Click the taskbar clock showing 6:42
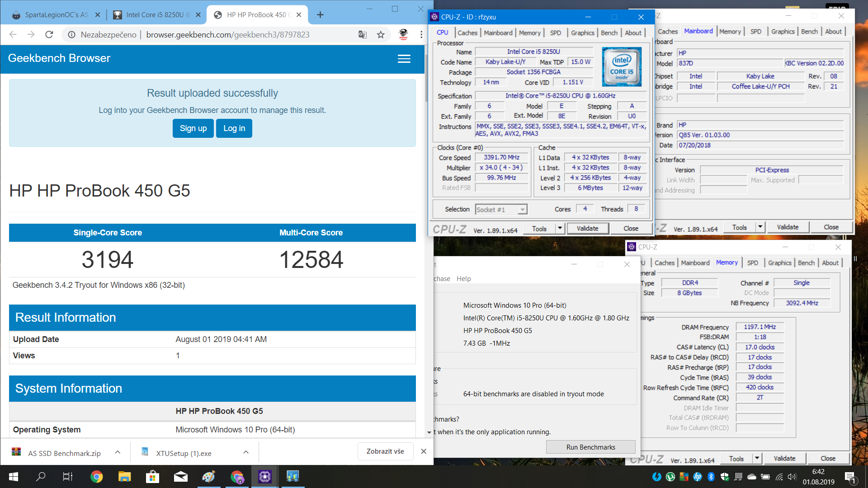Image resolution: width=868 pixels, height=488 pixels. pos(818,471)
